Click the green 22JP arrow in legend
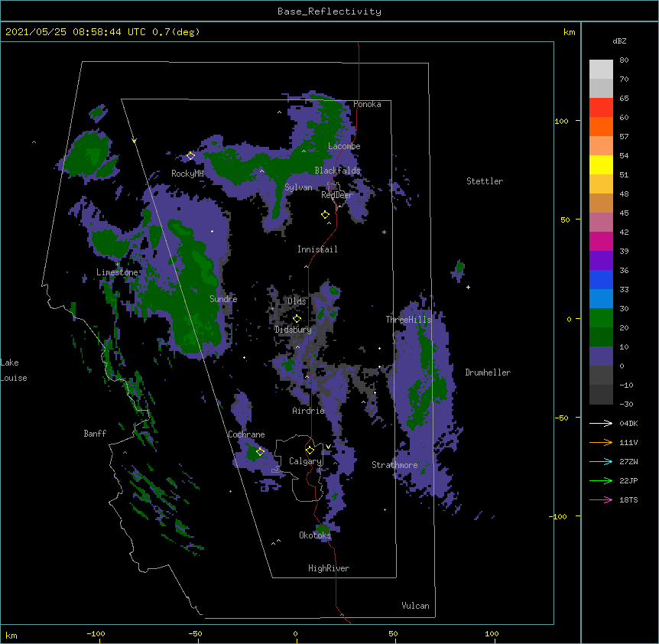 (x=601, y=480)
